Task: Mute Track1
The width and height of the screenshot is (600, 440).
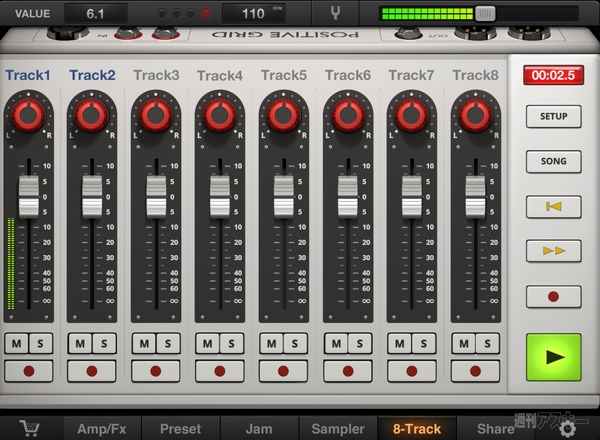Action: [x=17, y=344]
